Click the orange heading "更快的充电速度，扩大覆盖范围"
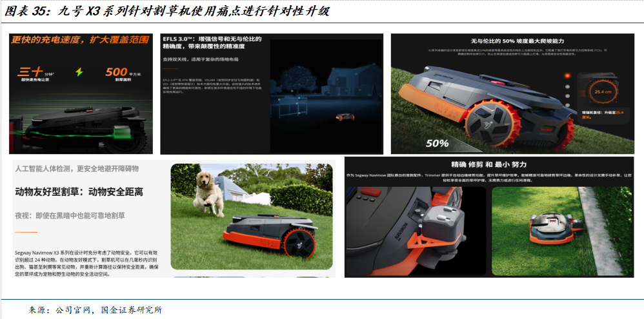644x319 pixels. 79,40
